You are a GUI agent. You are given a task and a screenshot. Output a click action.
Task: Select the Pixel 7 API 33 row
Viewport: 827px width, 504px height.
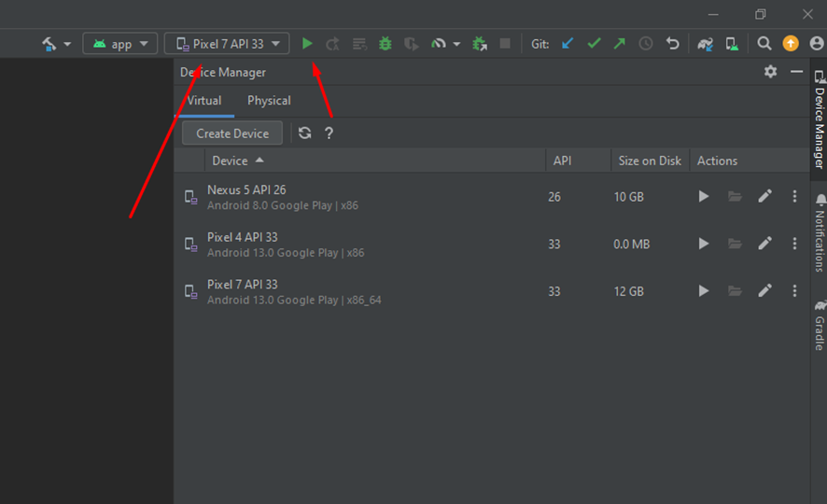coord(492,291)
